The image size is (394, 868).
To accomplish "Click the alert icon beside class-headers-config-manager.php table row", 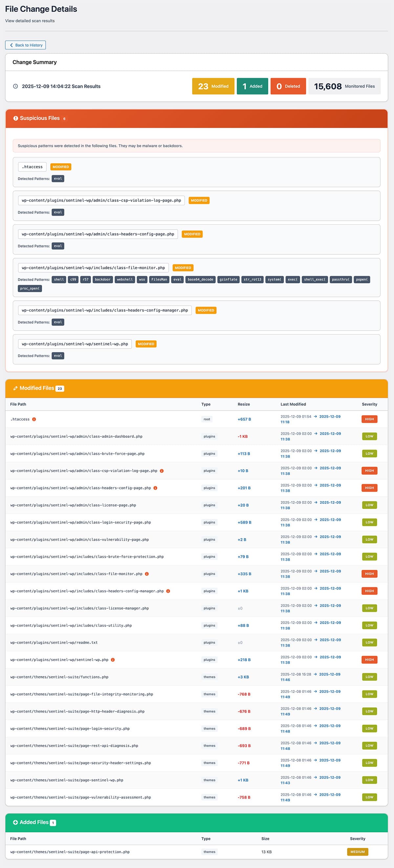I will pyautogui.click(x=168, y=591).
